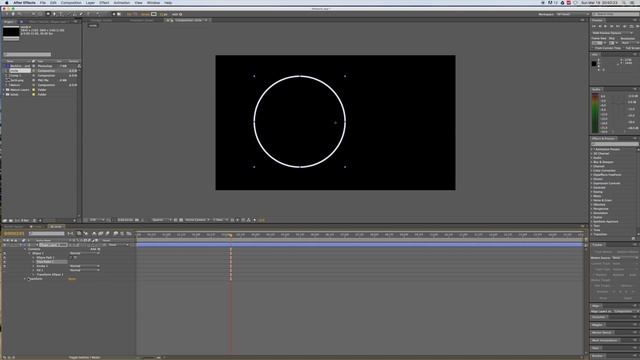Image resolution: width=640 pixels, height=360 pixels.
Task: Click the timeline layer search field
Action: click(x=47, y=233)
